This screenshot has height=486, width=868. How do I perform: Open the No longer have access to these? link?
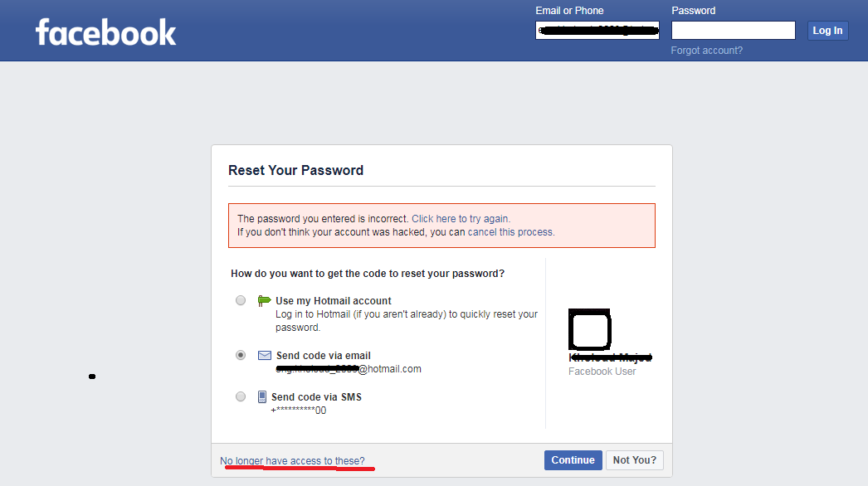pyautogui.click(x=292, y=461)
